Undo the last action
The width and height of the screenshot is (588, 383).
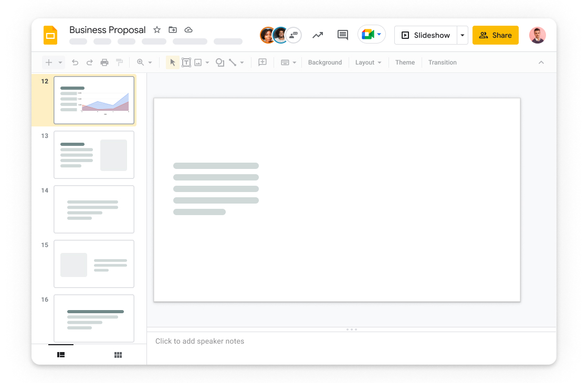pos(75,62)
